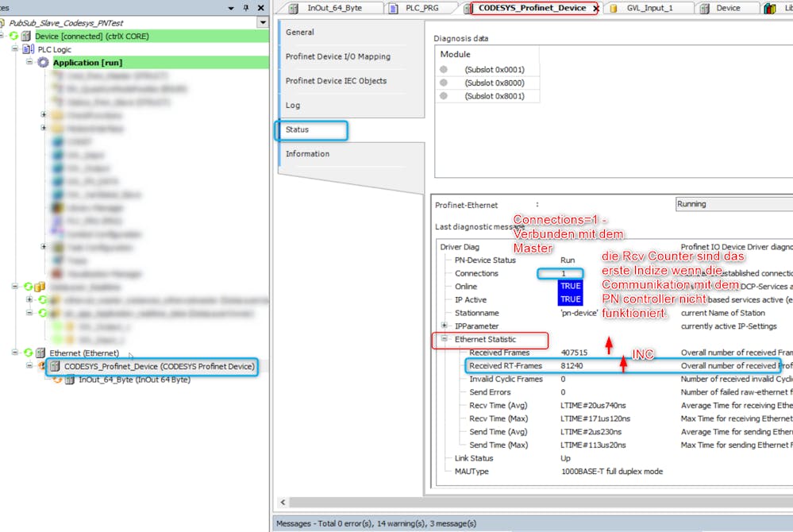This screenshot has width=793, height=532.
Task: Open the Log page
Action: tap(293, 106)
